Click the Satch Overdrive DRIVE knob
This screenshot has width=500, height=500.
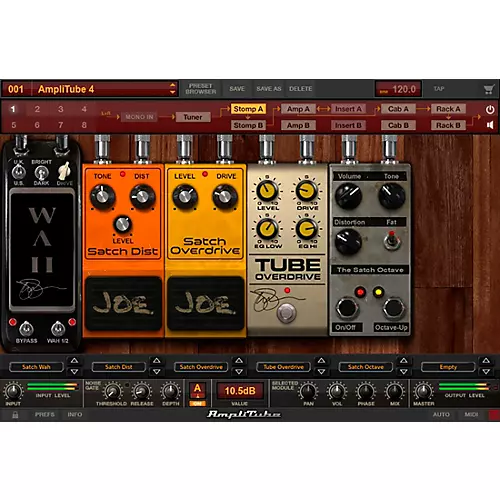click(x=225, y=196)
